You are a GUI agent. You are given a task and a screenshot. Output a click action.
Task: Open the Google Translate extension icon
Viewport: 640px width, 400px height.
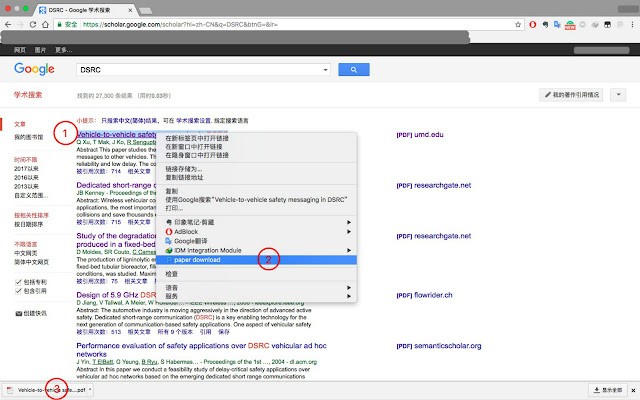557,24
